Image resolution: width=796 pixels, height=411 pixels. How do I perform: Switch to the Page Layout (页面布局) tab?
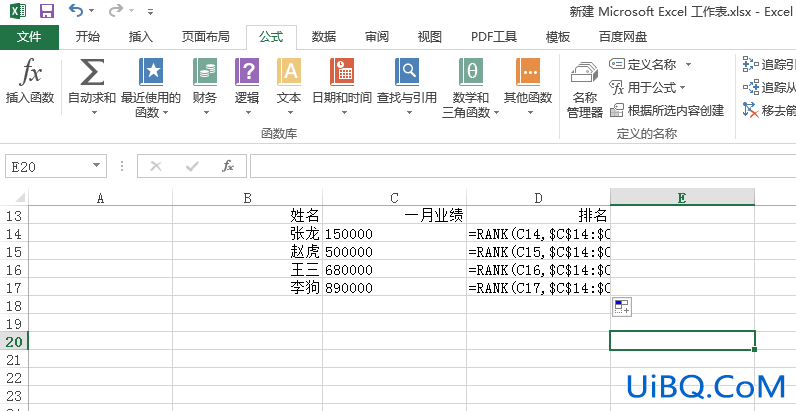[206, 37]
